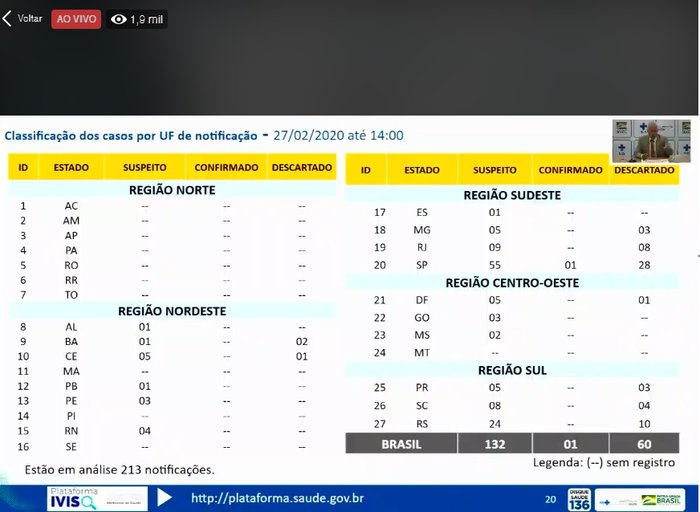
Task: Click the eye viewer count icon
Action: [119, 19]
